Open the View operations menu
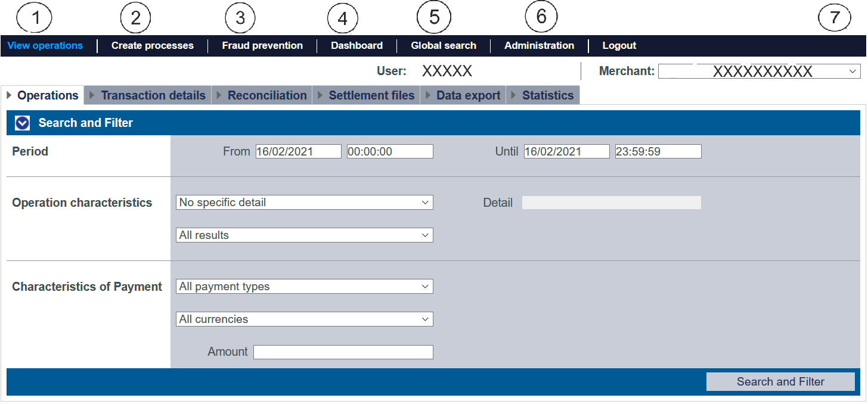This screenshot has width=868, height=404. click(45, 46)
